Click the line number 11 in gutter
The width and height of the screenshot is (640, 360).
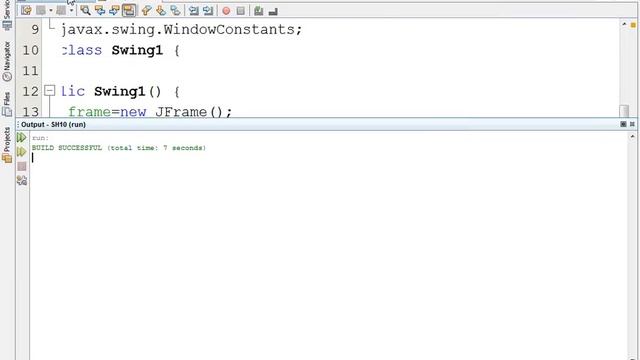[31, 71]
